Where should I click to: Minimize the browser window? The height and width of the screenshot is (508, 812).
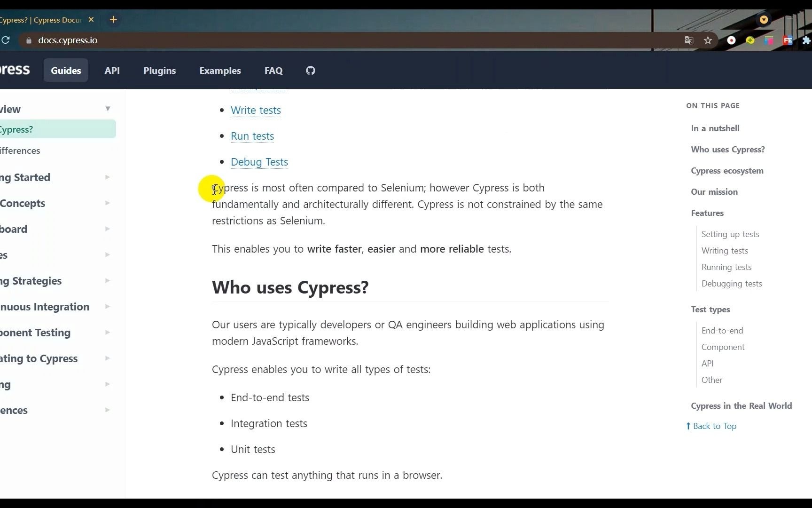click(x=789, y=18)
